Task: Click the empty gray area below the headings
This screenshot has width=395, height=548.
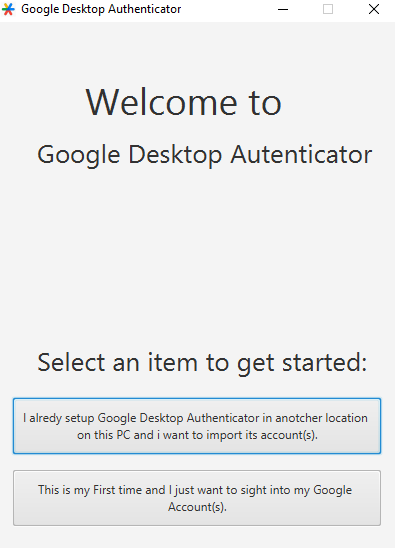Action: pos(198,259)
